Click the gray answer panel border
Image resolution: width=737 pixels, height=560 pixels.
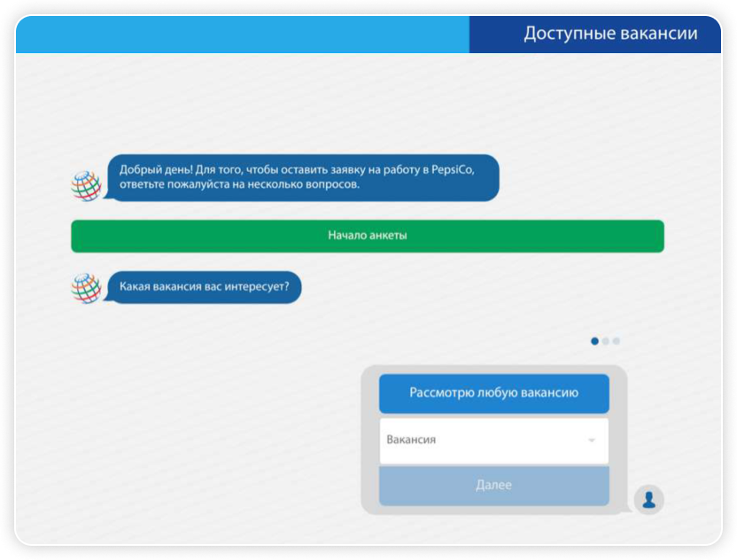369,443
